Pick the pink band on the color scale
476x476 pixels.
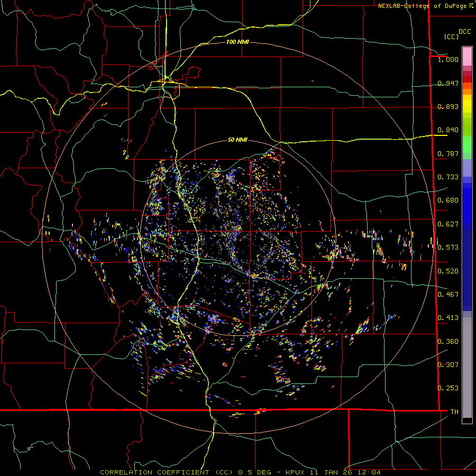467,56
